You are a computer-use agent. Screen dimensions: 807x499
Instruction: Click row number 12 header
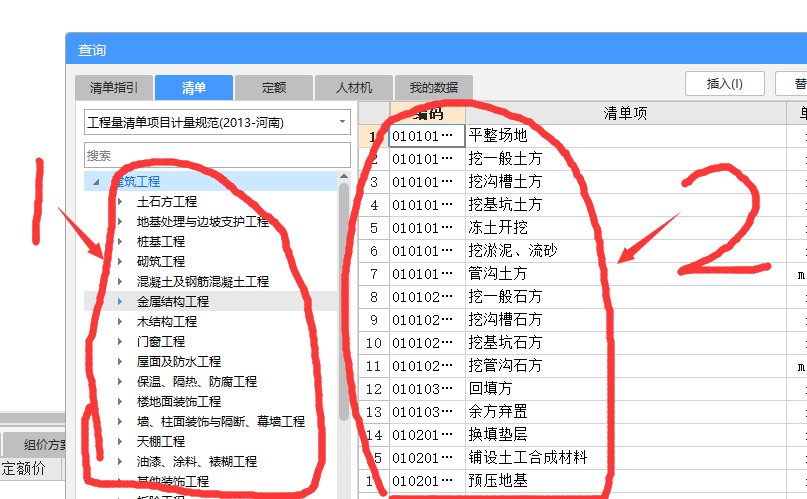[374, 389]
